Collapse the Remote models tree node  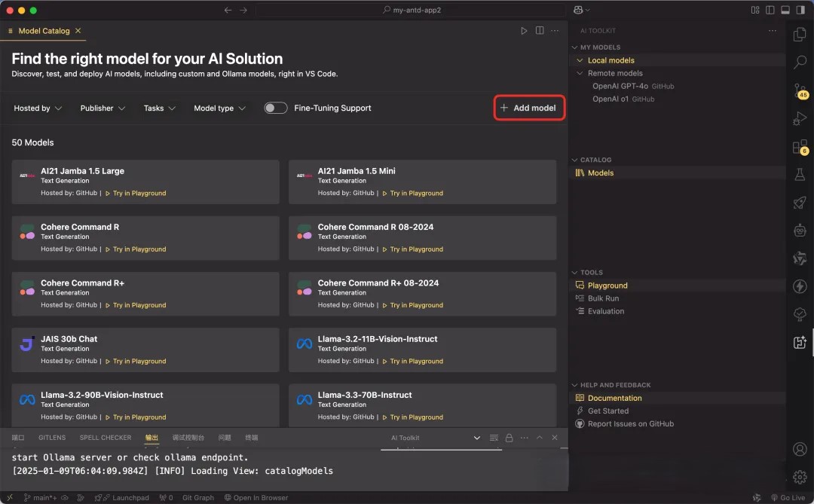click(580, 73)
